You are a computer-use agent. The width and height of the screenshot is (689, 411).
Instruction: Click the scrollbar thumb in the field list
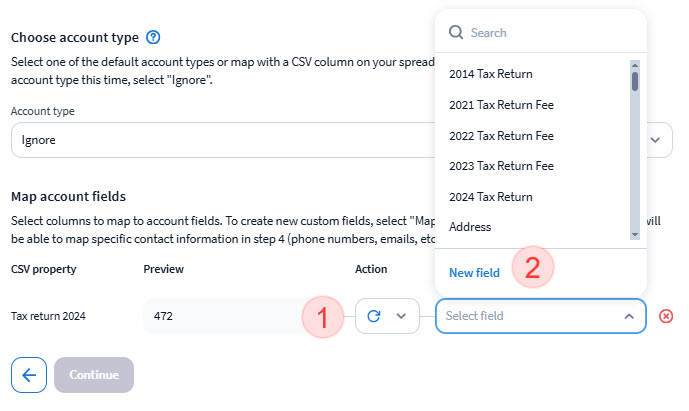634,81
